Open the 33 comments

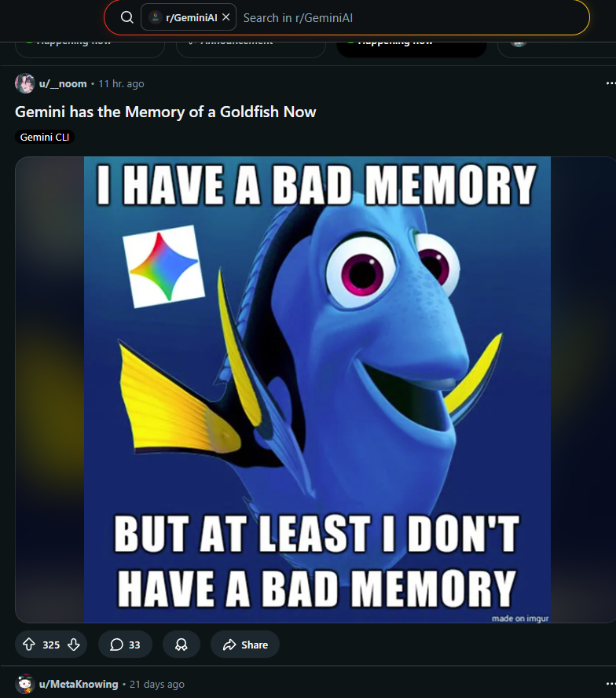(x=125, y=645)
